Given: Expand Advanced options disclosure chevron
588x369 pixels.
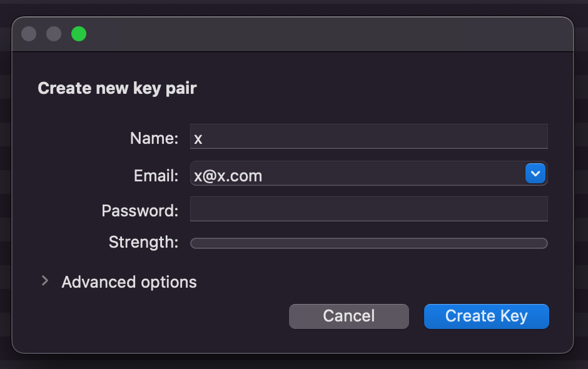Looking at the screenshot, I should [45, 280].
